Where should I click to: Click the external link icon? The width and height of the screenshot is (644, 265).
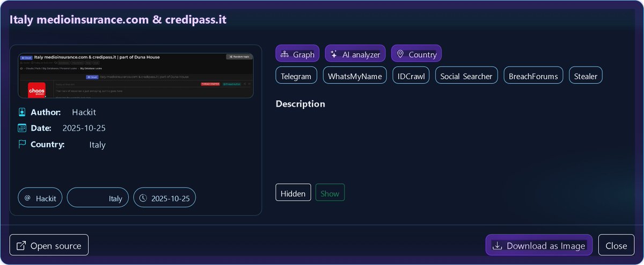click(x=21, y=246)
